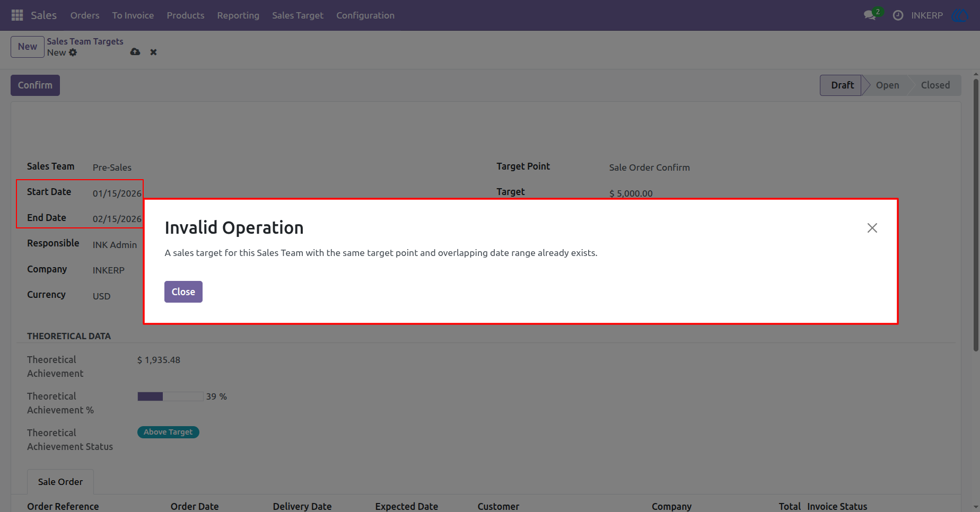The image size is (980, 512).
Task: Click the INKERP company name in navbar
Action: pos(927,15)
